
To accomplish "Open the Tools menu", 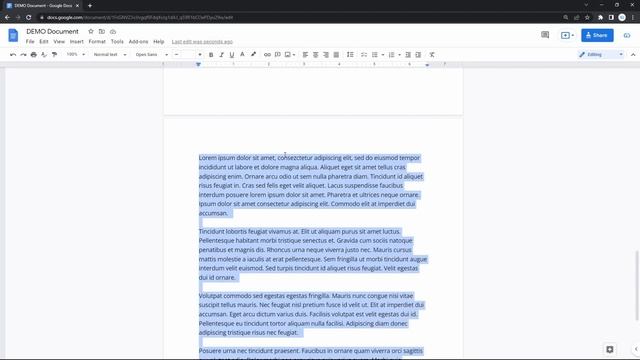I will click(x=117, y=42).
